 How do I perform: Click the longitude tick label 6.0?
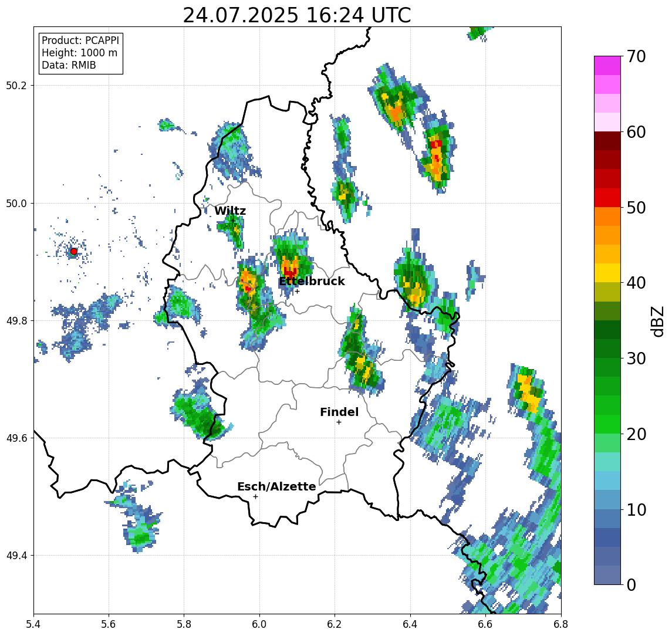(x=259, y=624)
